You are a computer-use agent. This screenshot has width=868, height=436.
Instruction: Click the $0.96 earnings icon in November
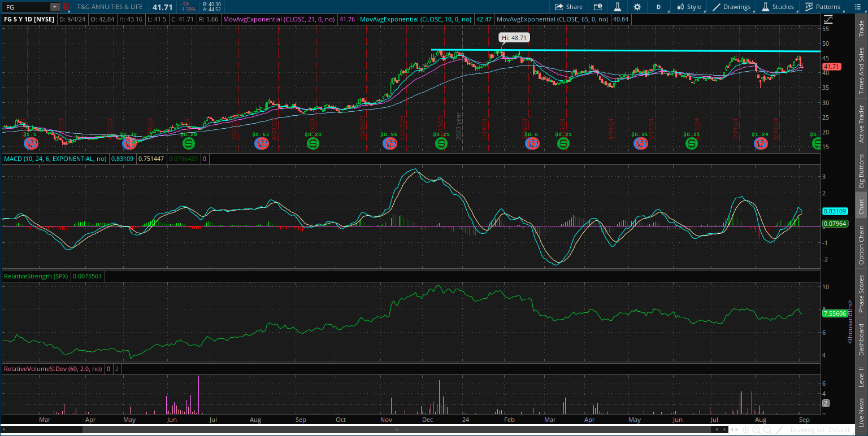pos(389,143)
